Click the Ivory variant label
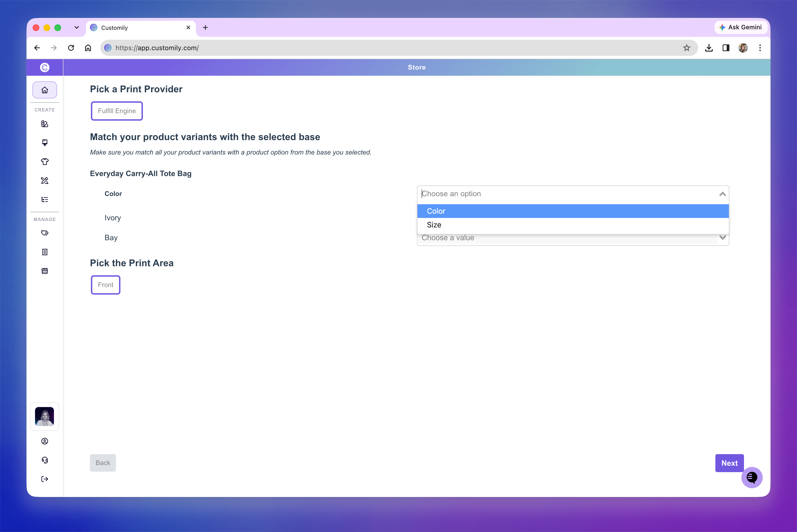 pyautogui.click(x=113, y=218)
